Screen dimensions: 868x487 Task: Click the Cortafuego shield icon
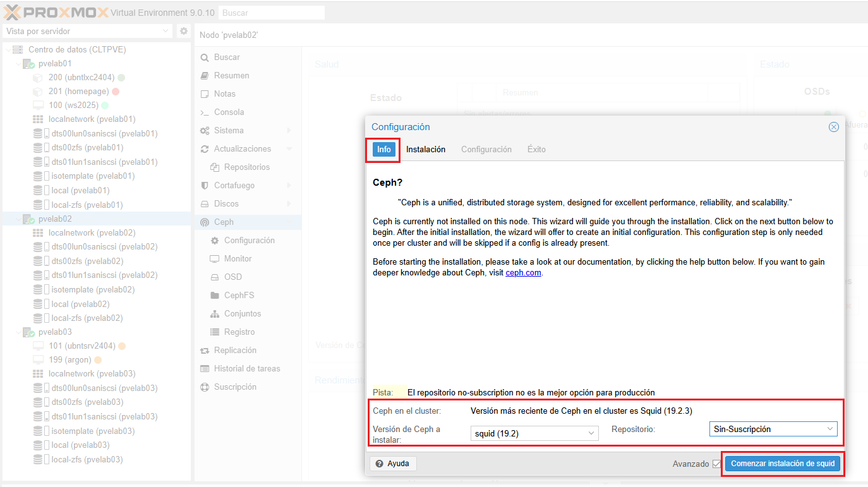point(204,186)
